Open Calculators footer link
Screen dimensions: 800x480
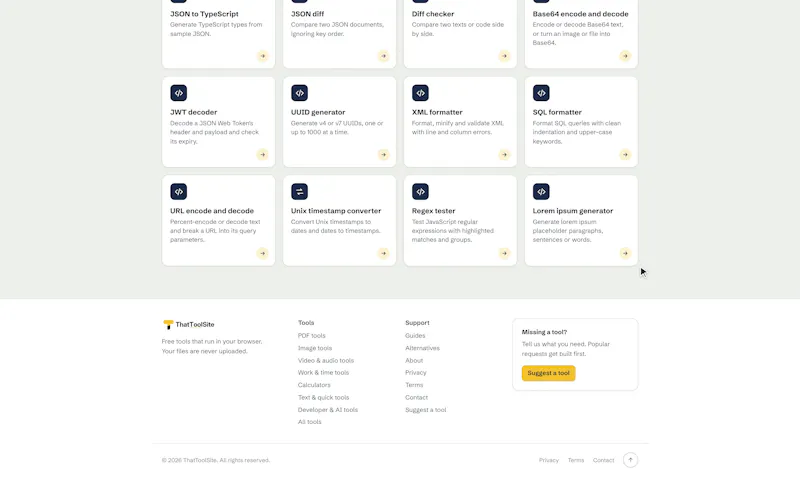(x=314, y=385)
